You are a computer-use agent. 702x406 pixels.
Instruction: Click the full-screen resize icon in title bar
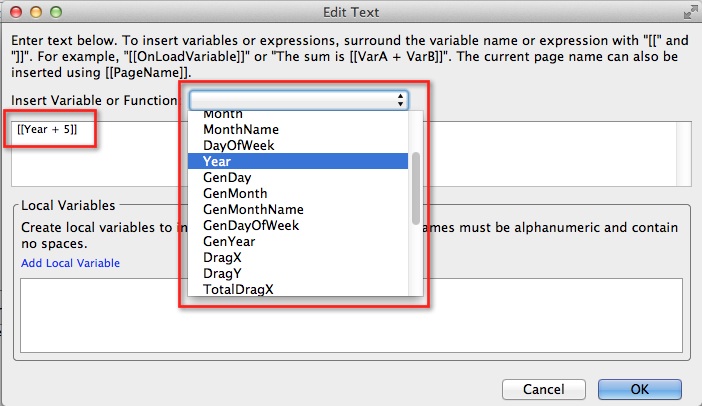[689, 13]
